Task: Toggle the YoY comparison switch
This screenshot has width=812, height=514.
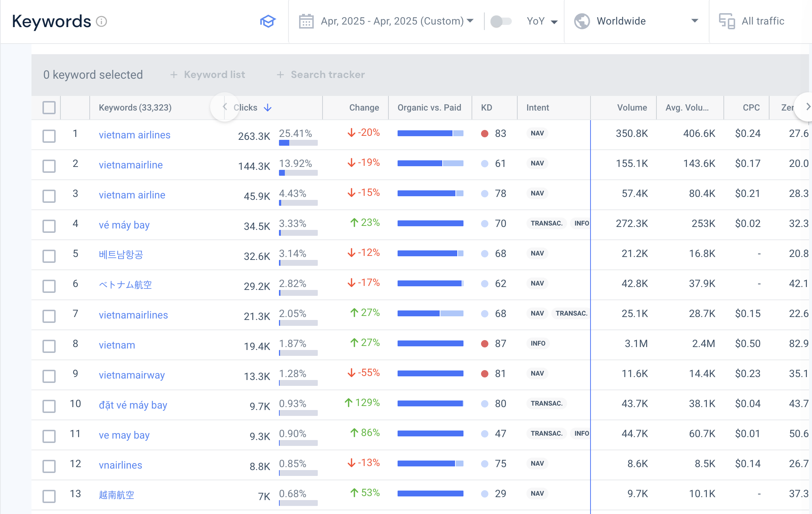Action: click(500, 21)
